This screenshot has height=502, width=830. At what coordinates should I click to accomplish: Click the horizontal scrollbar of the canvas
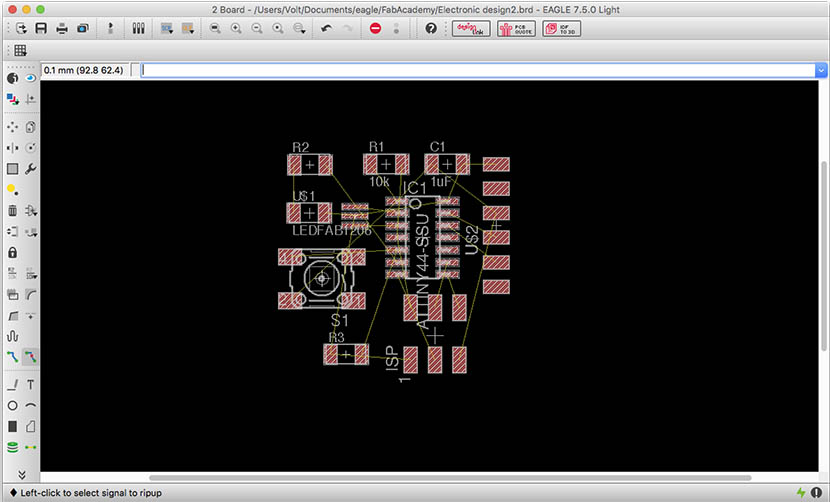point(450,477)
